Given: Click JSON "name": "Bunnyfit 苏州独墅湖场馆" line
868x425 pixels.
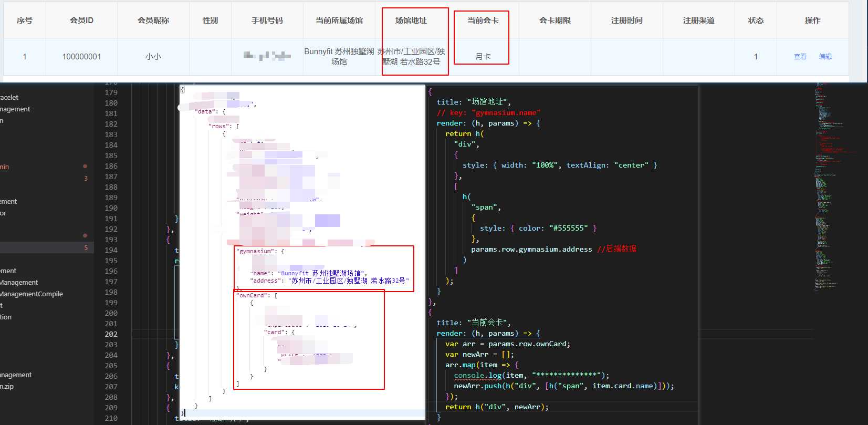Looking at the screenshot, I should (x=309, y=273).
